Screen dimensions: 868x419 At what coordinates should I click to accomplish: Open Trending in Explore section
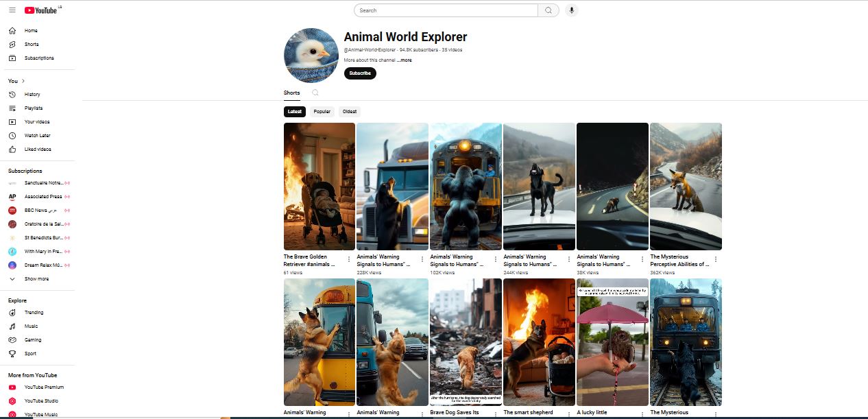[34, 313]
